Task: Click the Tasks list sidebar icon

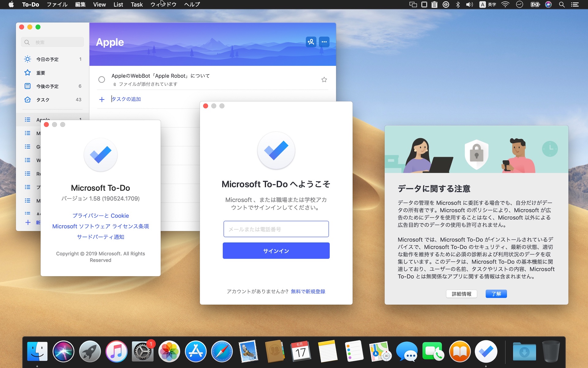Action: coord(27,100)
